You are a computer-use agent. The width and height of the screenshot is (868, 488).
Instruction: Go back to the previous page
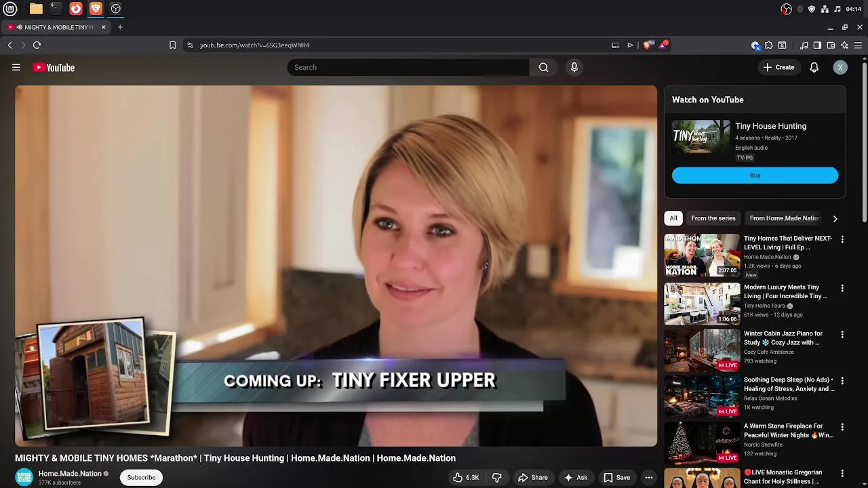(x=10, y=45)
